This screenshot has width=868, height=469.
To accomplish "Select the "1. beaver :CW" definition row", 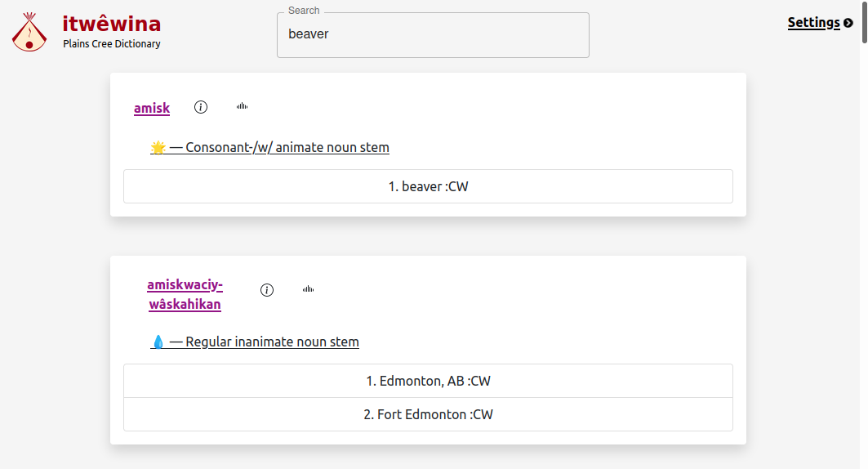I will 428,186.
